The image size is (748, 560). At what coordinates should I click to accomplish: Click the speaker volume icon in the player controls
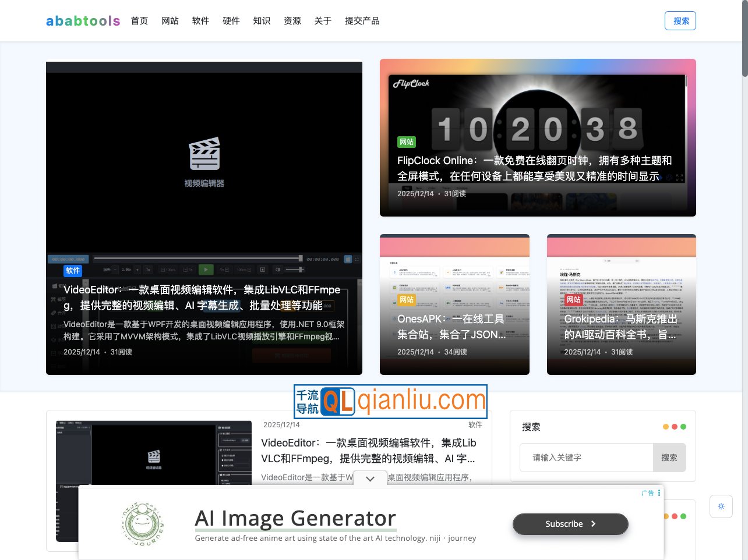(x=277, y=269)
